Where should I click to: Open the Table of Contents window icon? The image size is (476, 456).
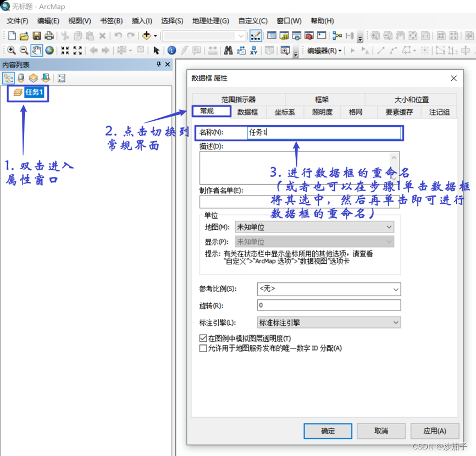coord(272,36)
